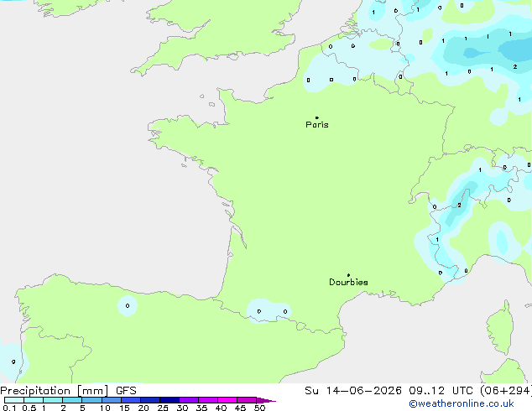Select purple swatch between 30 and 35

pyautogui.click(x=189, y=400)
